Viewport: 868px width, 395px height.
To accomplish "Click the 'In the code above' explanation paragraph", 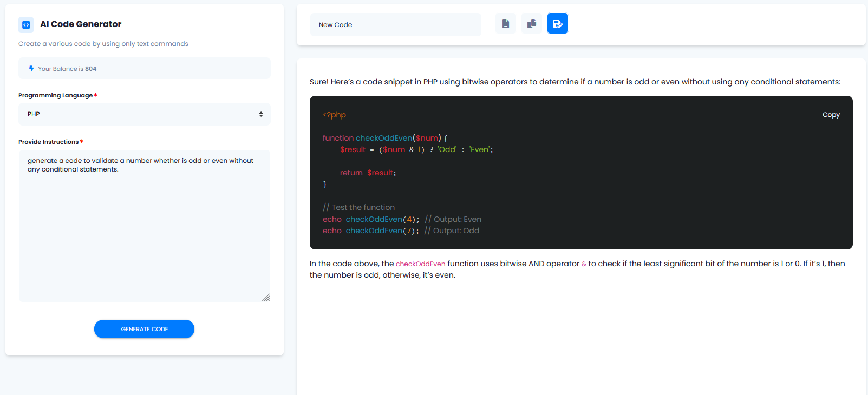I will pyautogui.click(x=577, y=269).
